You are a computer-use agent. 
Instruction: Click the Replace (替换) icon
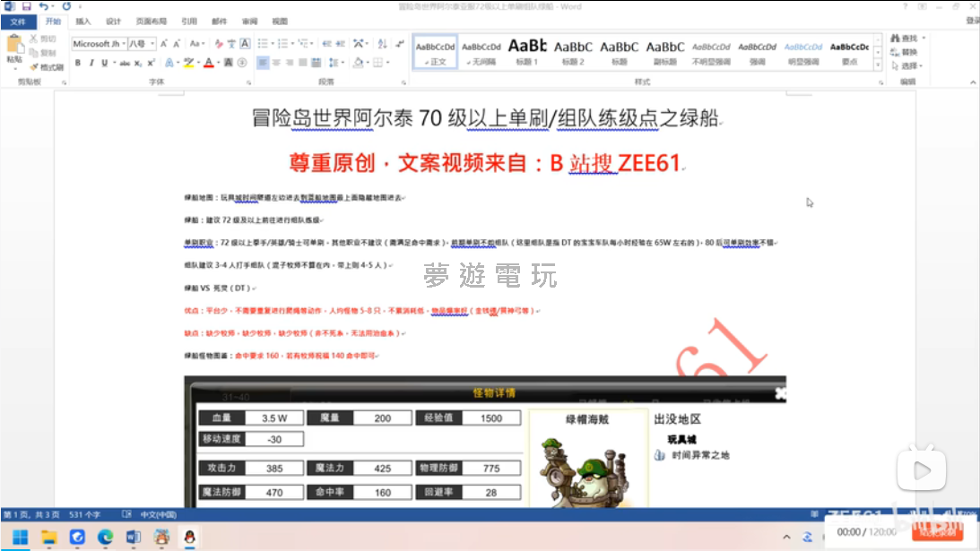(x=904, y=52)
